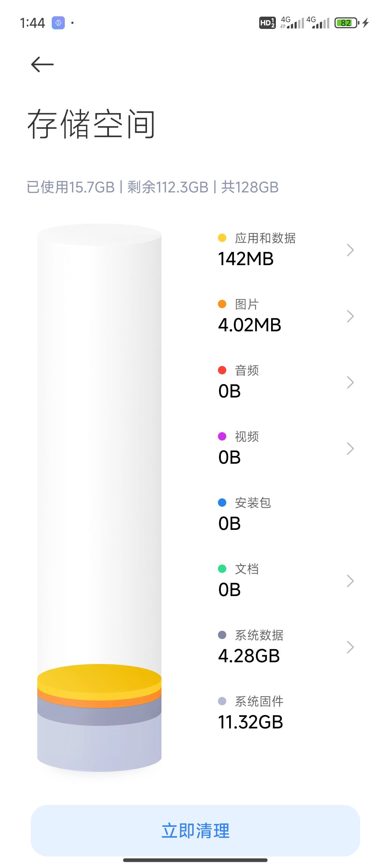Open the 视频 storage category
Image resolution: width=391 pixels, height=868 pixels.
(x=246, y=448)
